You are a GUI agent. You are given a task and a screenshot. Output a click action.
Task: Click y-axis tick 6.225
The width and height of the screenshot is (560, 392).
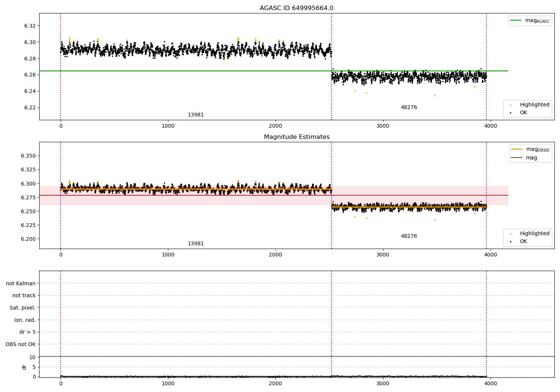point(28,225)
